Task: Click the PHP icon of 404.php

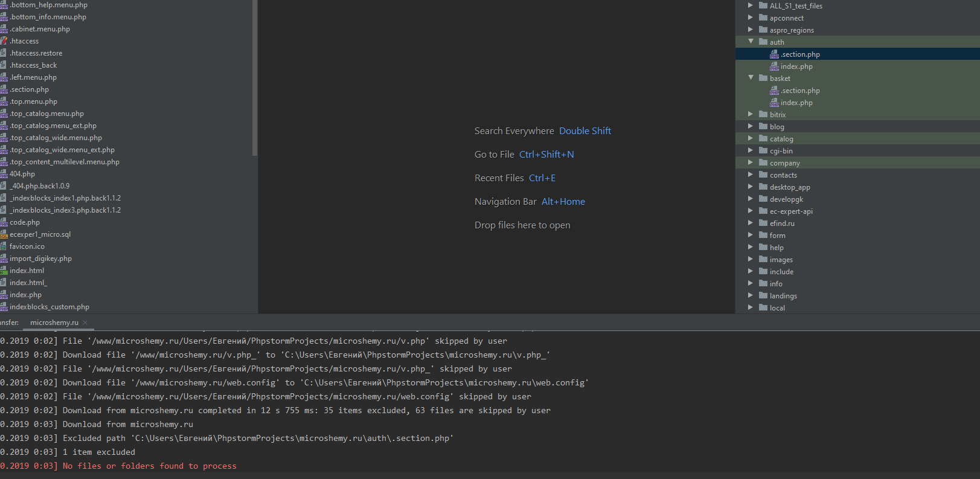Action: (x=4, y=174)
